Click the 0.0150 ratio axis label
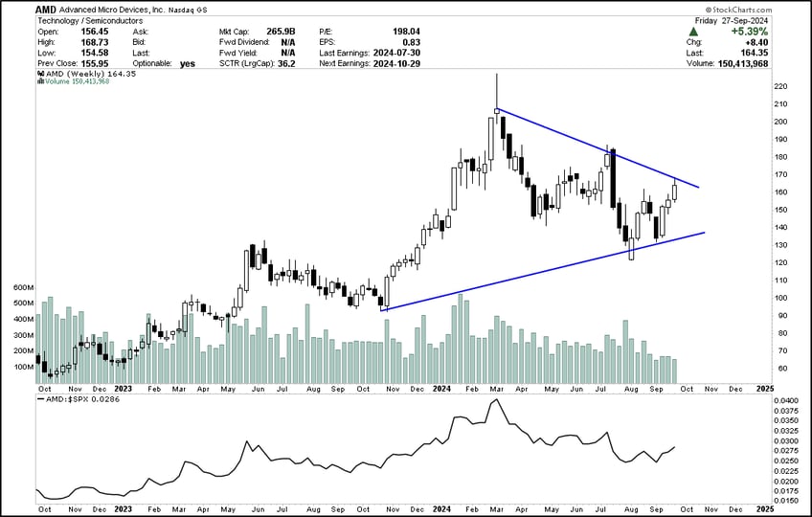The image size is (812, 517). pyautogui.click(x=784, y=501)
